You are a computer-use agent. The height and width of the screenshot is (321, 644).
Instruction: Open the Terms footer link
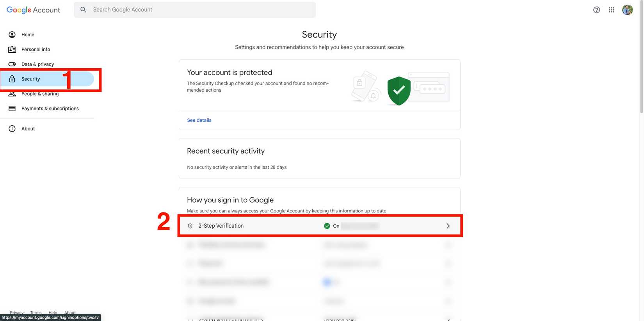[36, 312]
